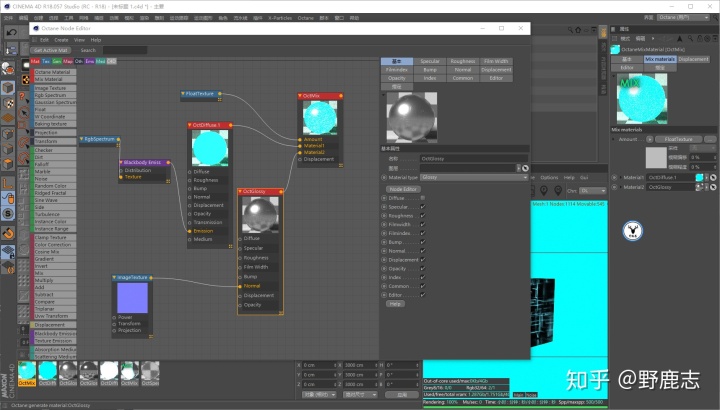Click the first location pin icon in Live Viewer
Viewport: 720px width, 410px height.
tap(544, 190)
